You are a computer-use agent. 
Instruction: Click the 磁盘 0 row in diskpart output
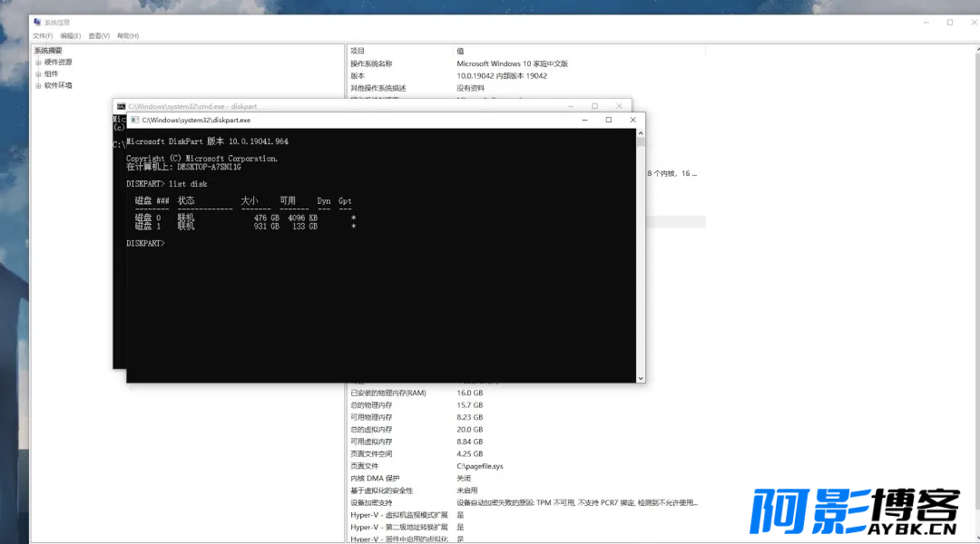(x=246, y=218)
